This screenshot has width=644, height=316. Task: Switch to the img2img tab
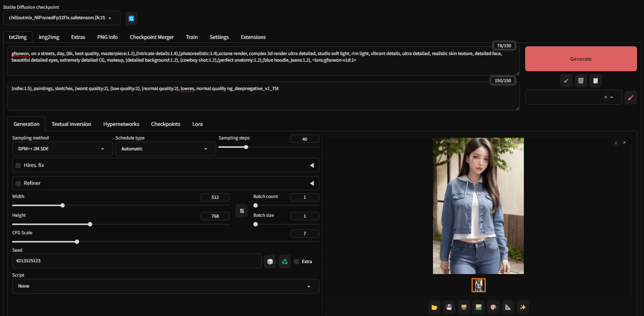pyautogui.click(x=49, y=37)
